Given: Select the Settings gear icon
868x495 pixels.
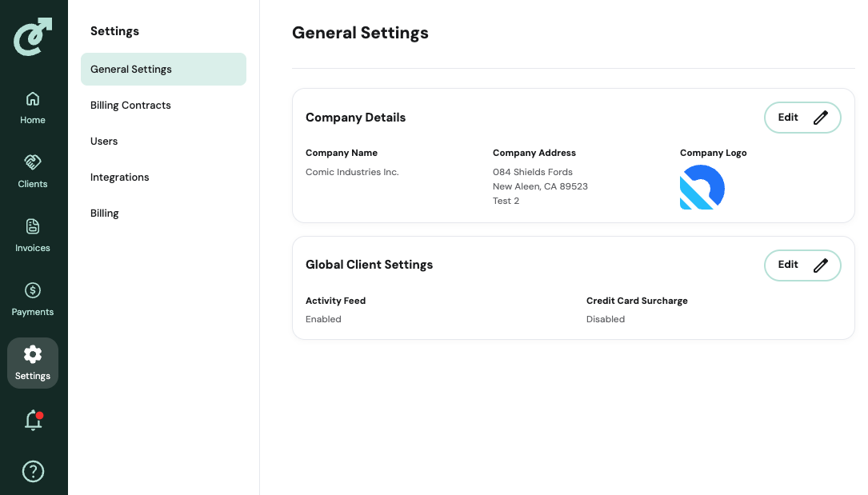Looking at the screenshot, I should (x=33, y=354).
